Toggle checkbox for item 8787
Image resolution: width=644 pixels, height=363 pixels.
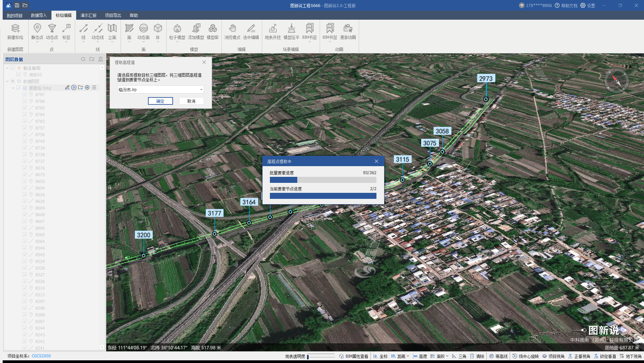[x=25, y=94]
